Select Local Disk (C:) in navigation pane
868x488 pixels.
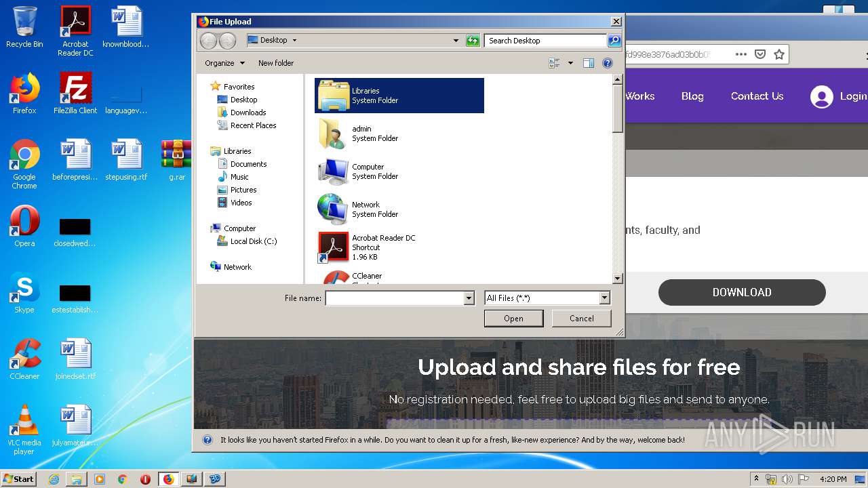coord(247,241)
